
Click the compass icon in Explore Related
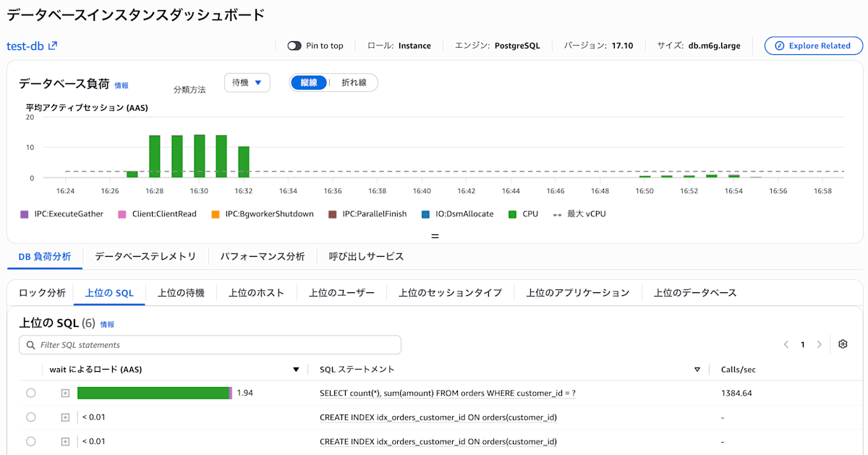coord(779,46)
